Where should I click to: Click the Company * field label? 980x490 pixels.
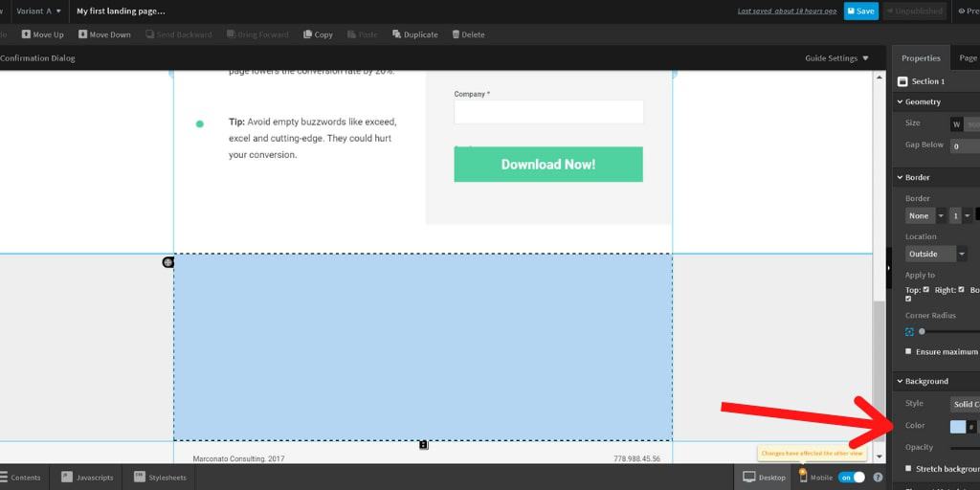tap(472, 94)
